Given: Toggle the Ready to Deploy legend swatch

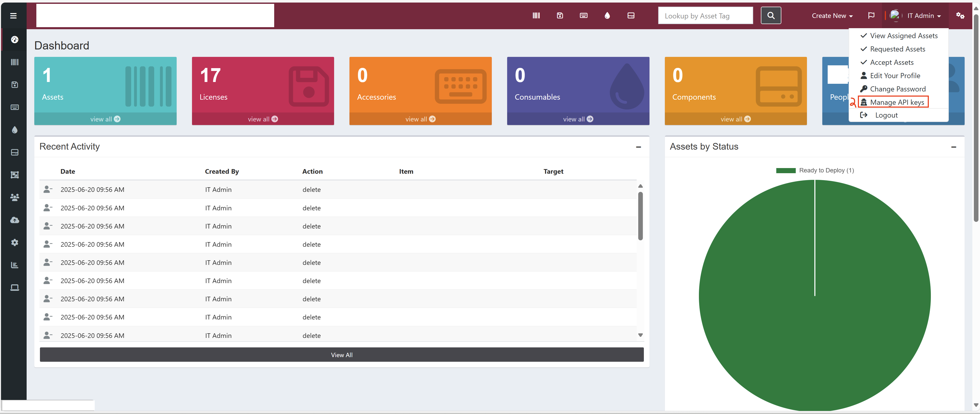Looking at the screenshot, I should (786, 171).
